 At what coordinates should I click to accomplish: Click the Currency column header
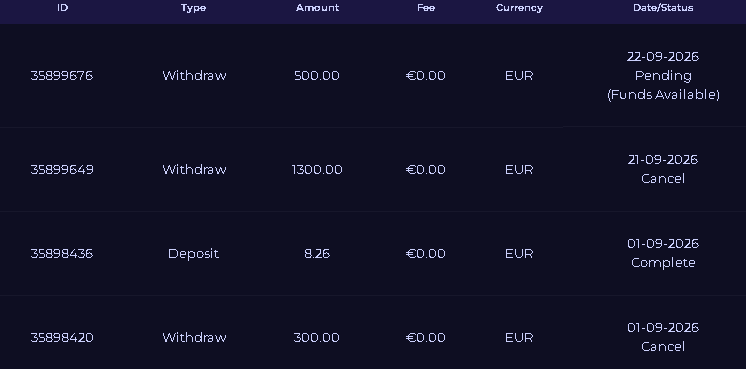pyautogui.click(x=519, y=8)
